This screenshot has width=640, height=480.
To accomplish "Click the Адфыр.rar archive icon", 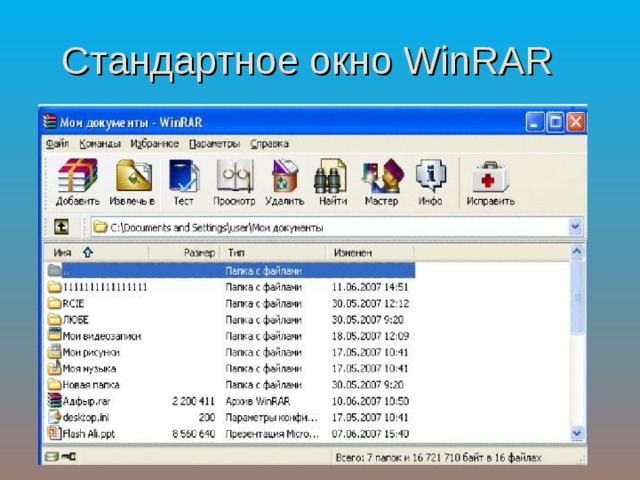I will tap(54, 400).
